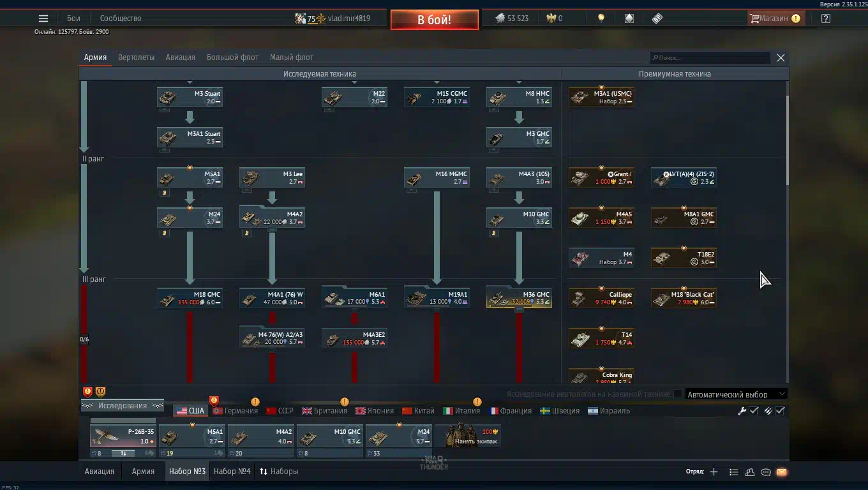Screen dimensions: 868x490
Task: Open the 'Автоматический выбор' dropdown
Action: tap(736, 394)
